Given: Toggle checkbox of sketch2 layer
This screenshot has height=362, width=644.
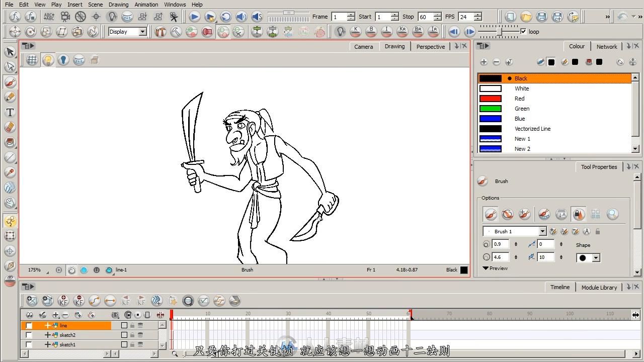Looking at the screenshot, I should tap(29, 335).
